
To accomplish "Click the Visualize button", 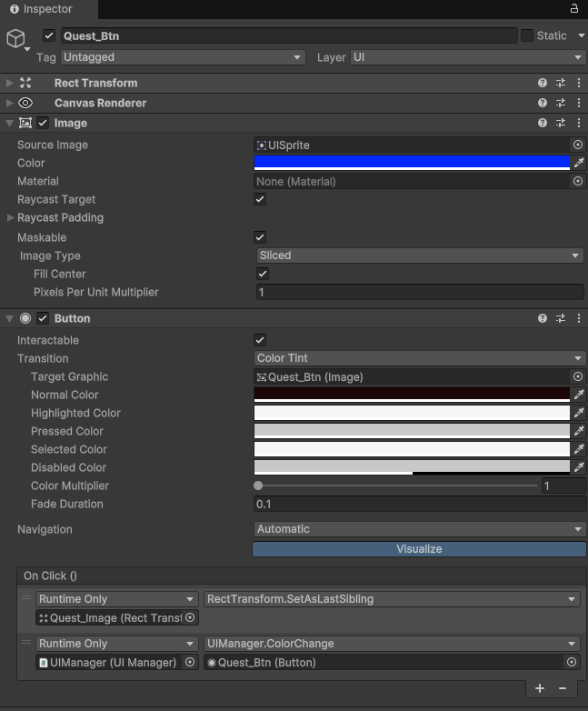I will [419, 549].
